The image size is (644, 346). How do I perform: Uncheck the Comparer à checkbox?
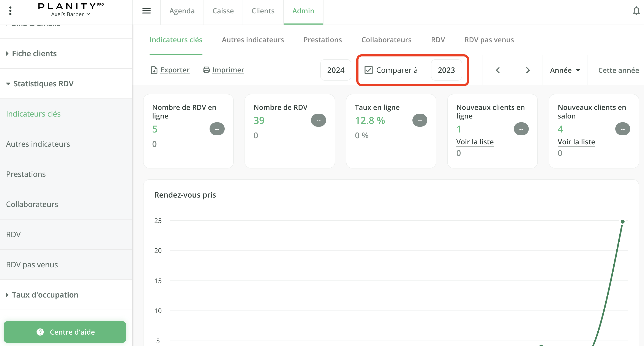click(x=368, y=70)
